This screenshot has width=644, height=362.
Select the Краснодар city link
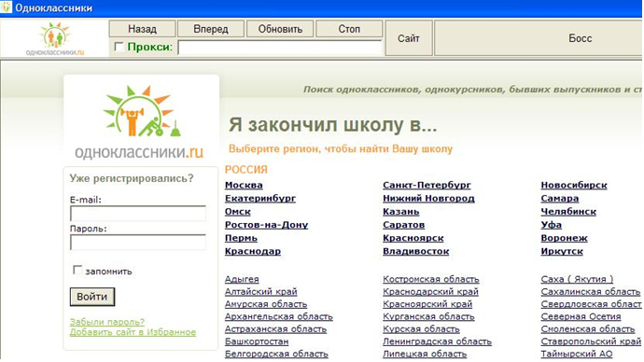253,251
